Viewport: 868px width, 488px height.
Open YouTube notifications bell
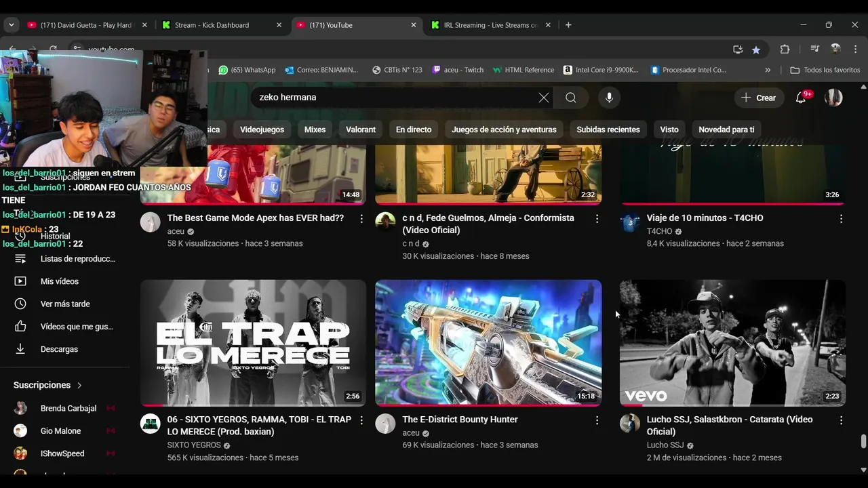click(x=801, y=98)
